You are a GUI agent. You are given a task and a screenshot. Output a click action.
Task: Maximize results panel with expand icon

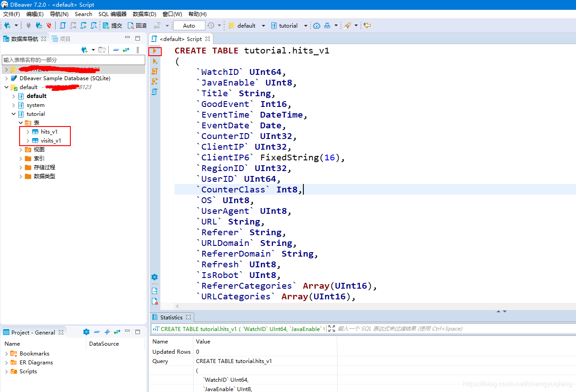click(331, 329)
